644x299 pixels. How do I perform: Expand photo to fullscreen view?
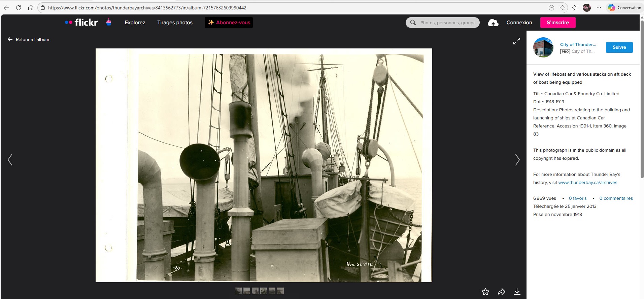(x=516, y=41)
